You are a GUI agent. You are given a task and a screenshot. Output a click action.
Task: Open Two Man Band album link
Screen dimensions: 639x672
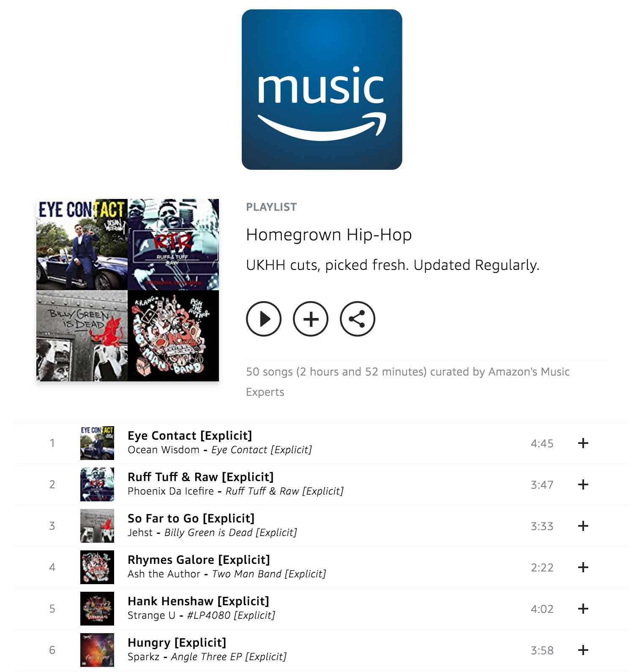point(269,574)
